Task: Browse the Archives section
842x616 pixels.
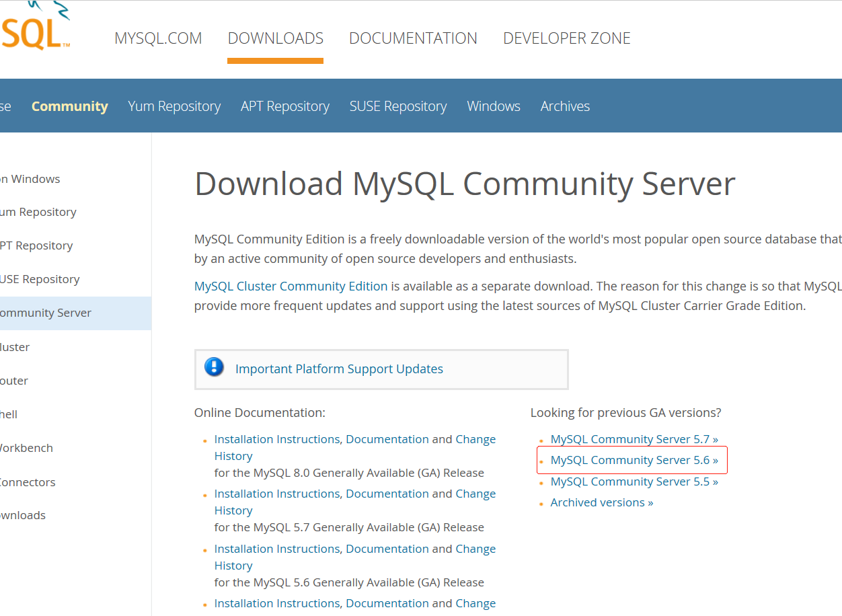Action: point(564,106)
